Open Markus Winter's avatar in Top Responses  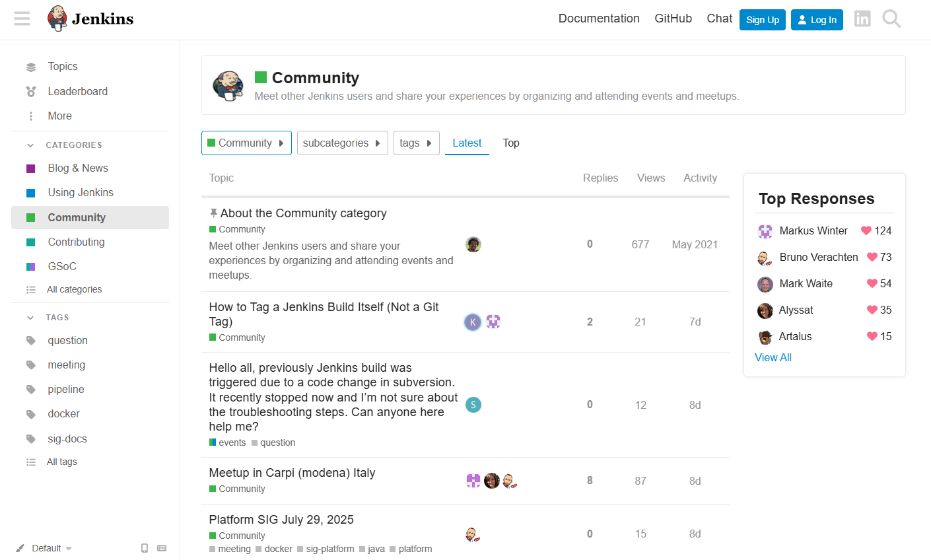pos(765,231)
